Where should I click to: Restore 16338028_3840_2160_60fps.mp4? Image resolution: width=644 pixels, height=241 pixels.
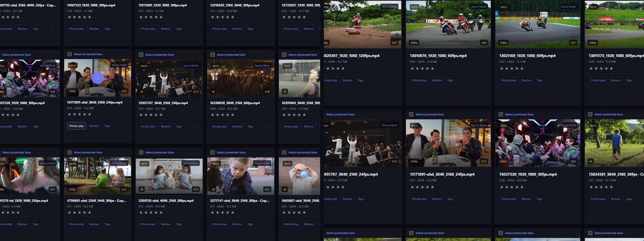(x=237, y=127)
